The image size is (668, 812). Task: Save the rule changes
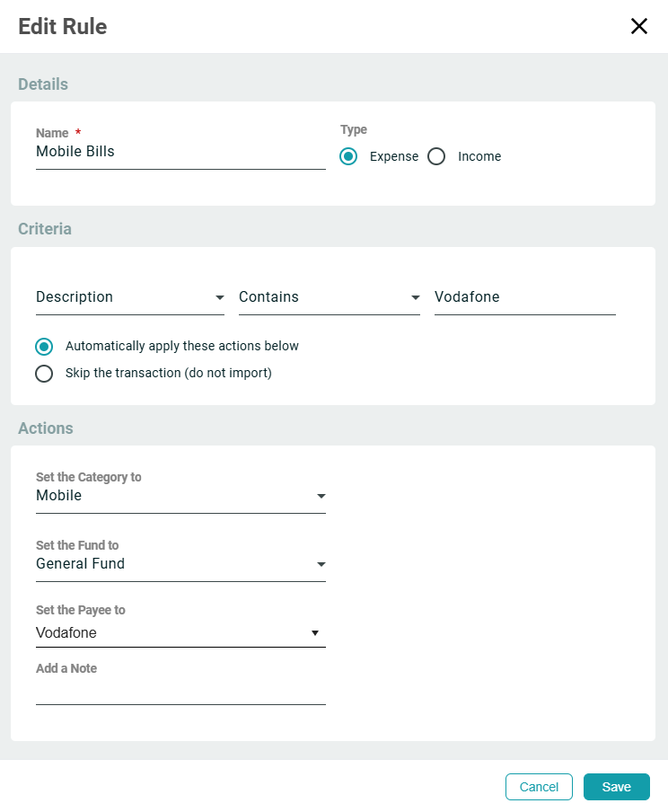(616, 787)
